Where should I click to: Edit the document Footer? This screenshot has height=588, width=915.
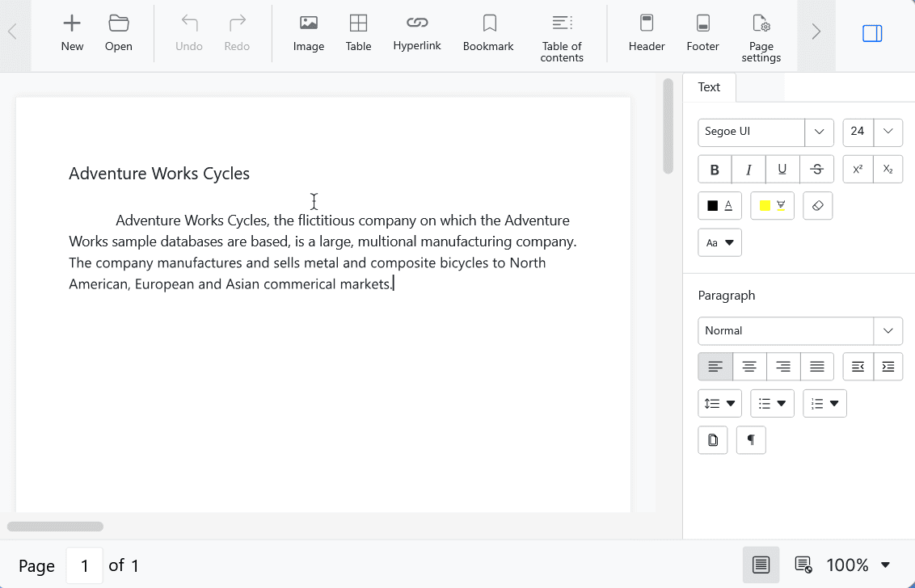tap(702, 34)
